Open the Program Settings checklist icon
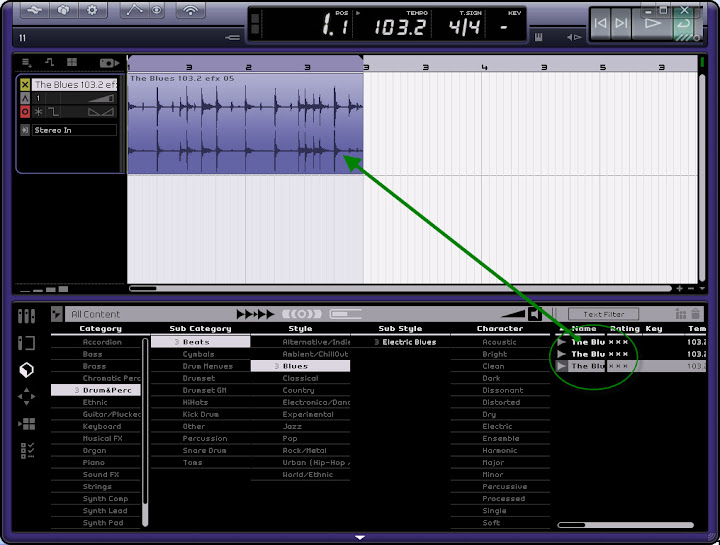Screen dimensions: 720x545 point(27,450)
